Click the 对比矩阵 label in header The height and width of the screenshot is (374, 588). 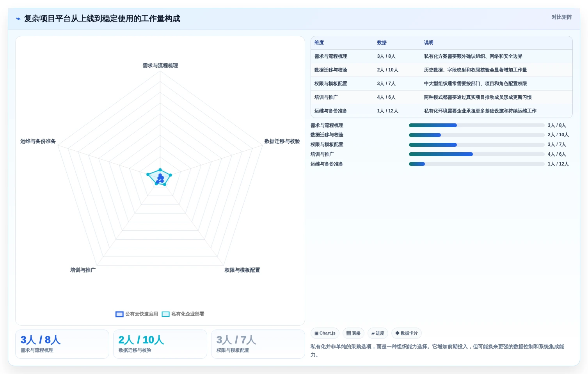(x=561, y=17)
